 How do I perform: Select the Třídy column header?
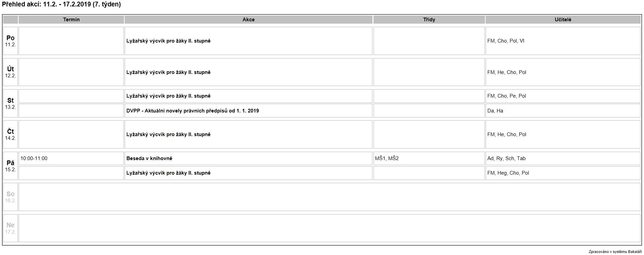[429, 20]
